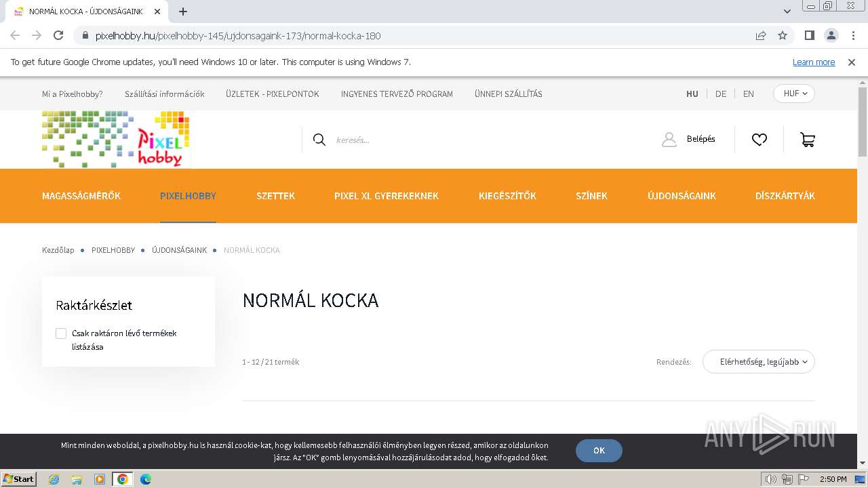Viewport: 868px width, 488px height.
Task: Dismiss the Chrome update notification bar
Action: (852, 62)
